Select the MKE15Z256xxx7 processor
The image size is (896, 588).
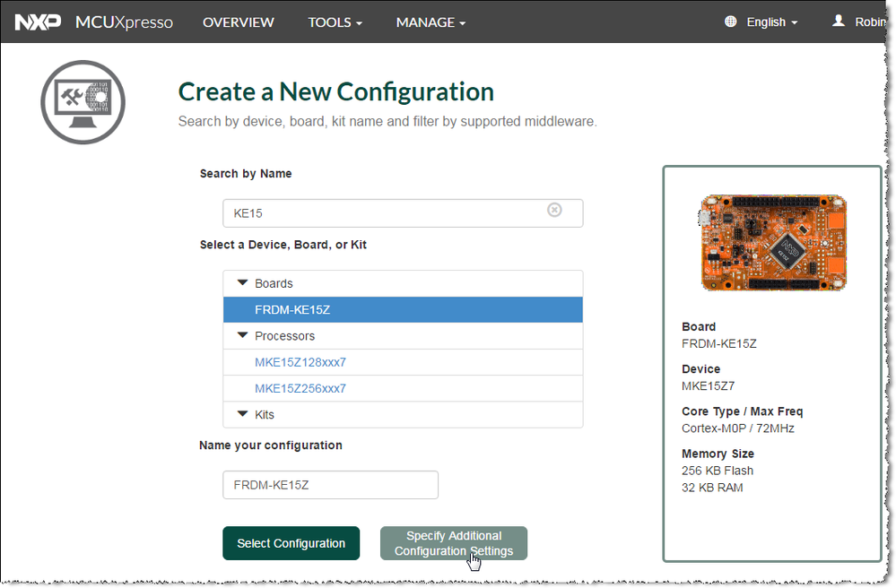click(300, 388)
